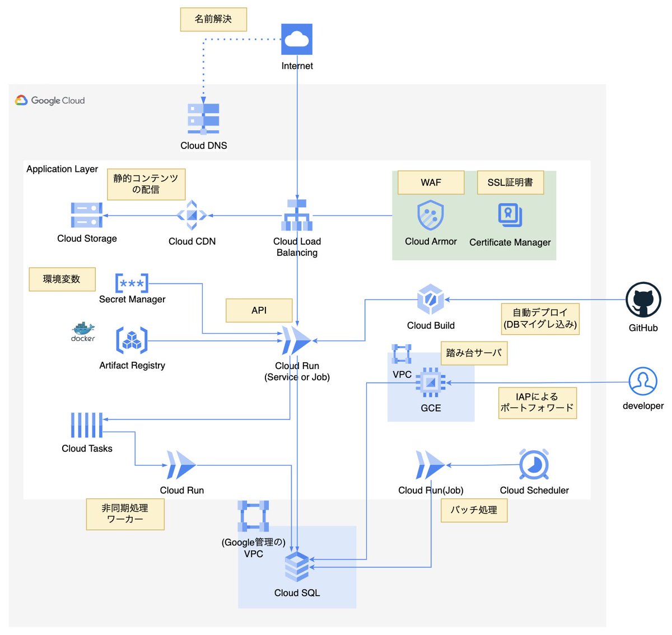
Task: Click the 名前解決 label box
Action: [x=213, y=19]
